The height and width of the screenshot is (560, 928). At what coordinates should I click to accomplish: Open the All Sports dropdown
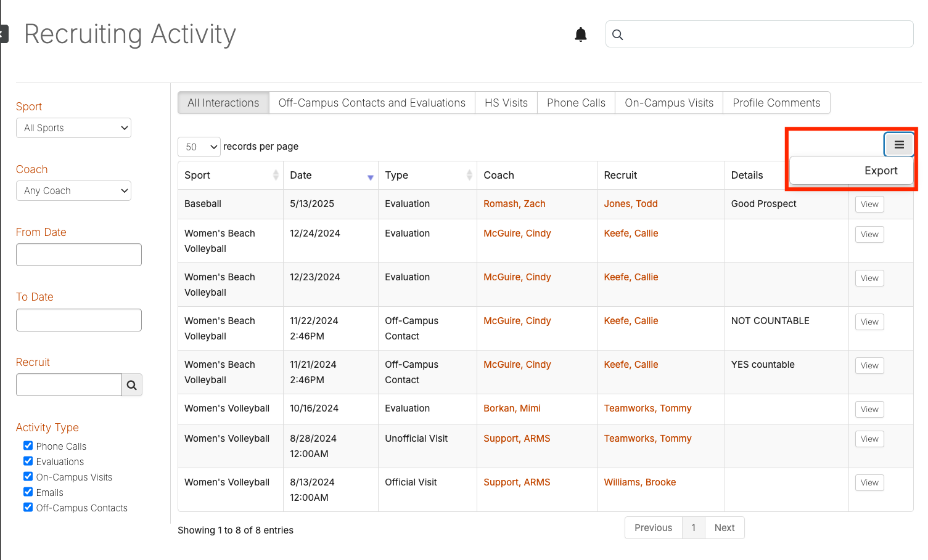[x=73, y=128]
